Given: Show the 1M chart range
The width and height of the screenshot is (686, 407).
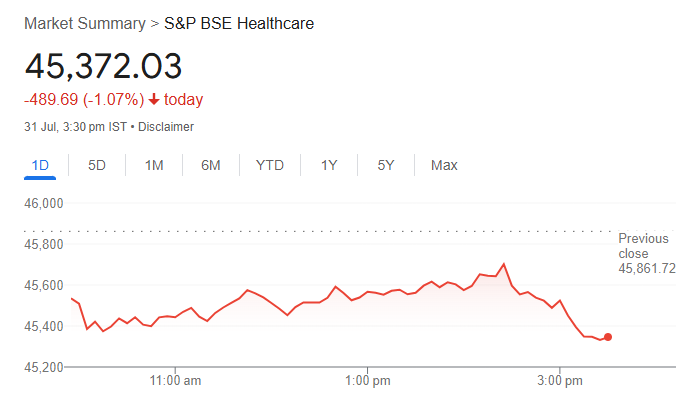Looking at the screenshot, I should coord(154,165).
